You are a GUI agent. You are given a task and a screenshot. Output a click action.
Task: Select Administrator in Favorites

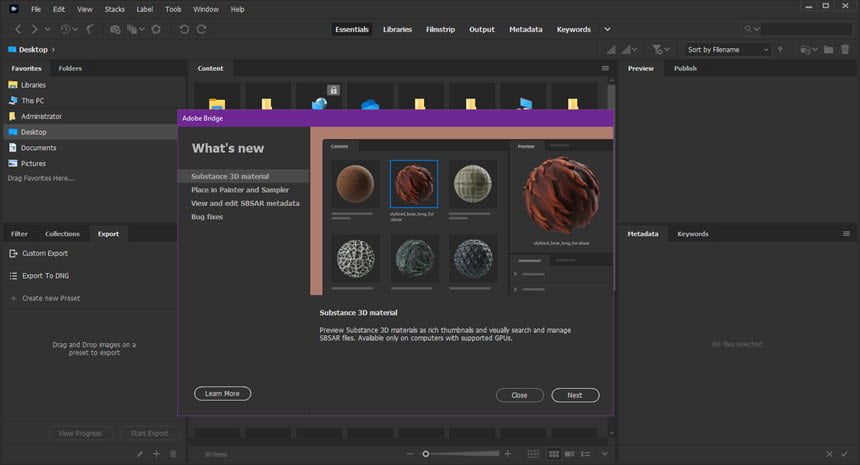[41, 116]
